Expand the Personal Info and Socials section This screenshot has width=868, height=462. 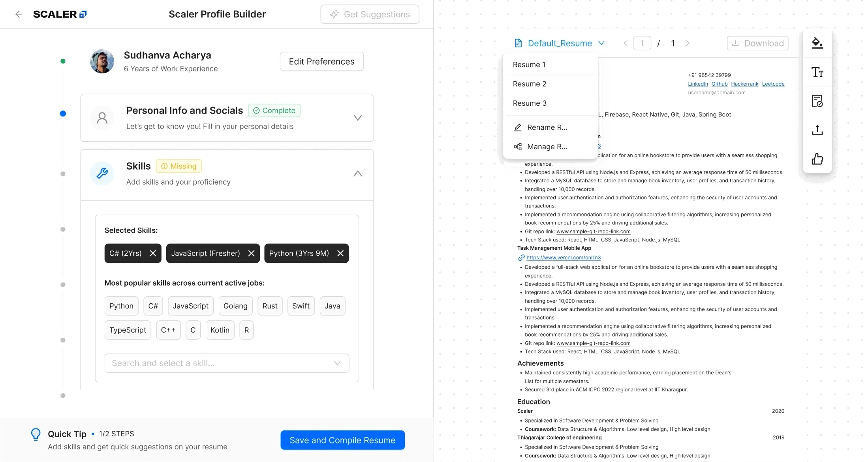coord(358,118)
